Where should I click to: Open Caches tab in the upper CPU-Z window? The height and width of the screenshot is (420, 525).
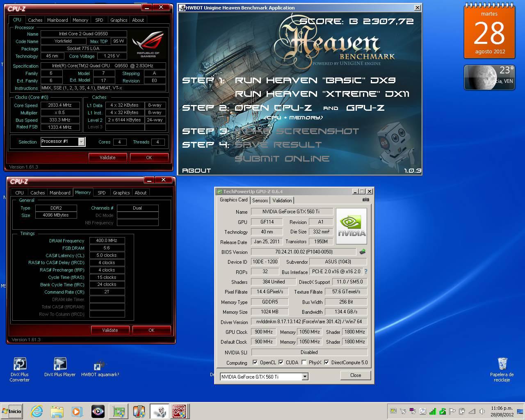click(x=35, y=20)
